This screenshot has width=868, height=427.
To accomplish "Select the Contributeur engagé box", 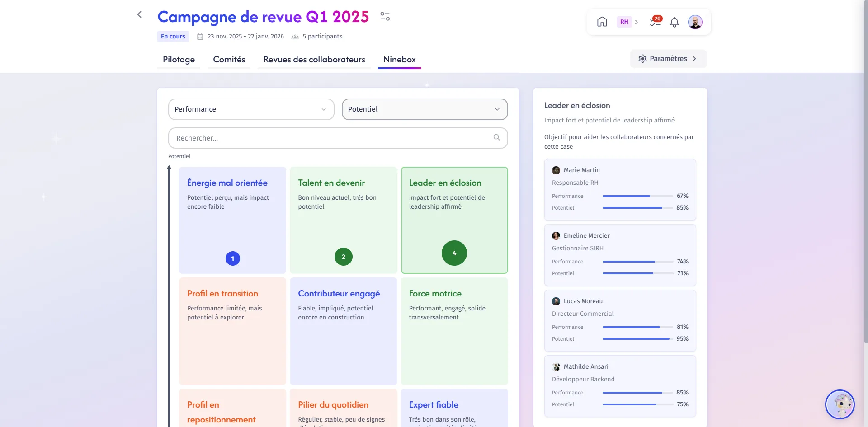I will 344,331.
